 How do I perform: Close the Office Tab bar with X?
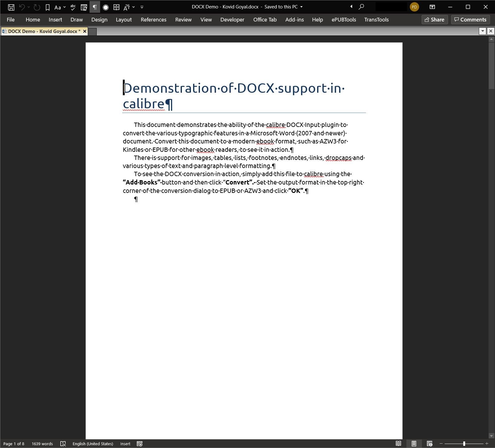coord(491,31)
